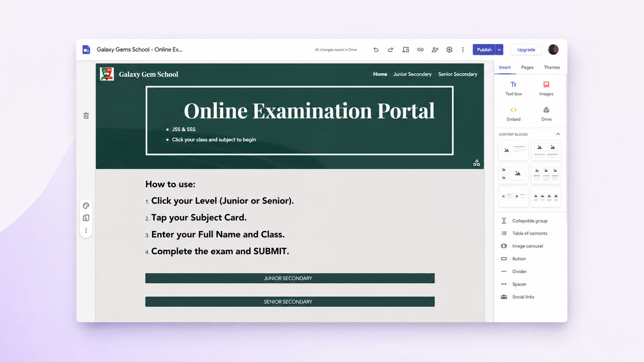Undo the last change
Image resolution: width=644 pixels, height=362 pixels.
click(376, 50)
